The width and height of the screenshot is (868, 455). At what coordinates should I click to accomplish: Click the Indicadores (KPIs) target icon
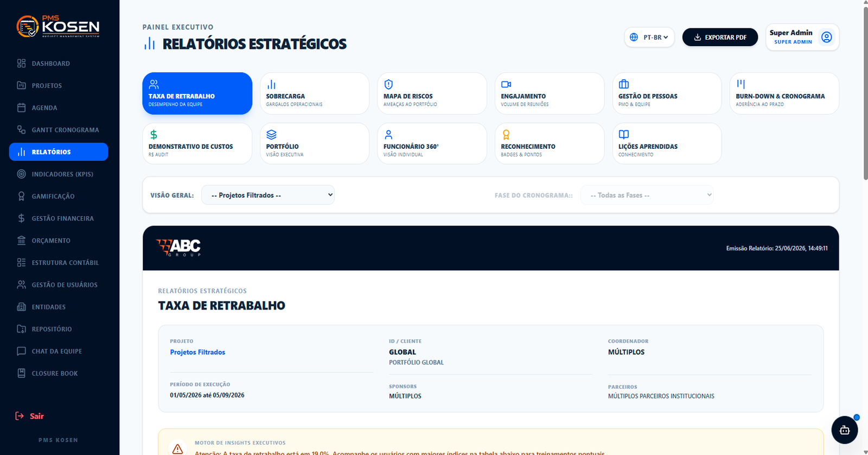coord(21,174)
